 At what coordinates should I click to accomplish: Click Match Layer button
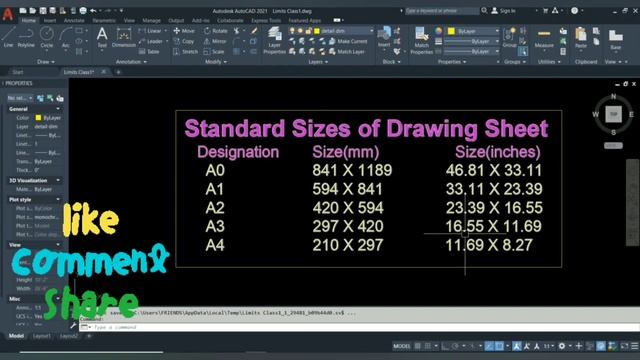tap(347, 52)
